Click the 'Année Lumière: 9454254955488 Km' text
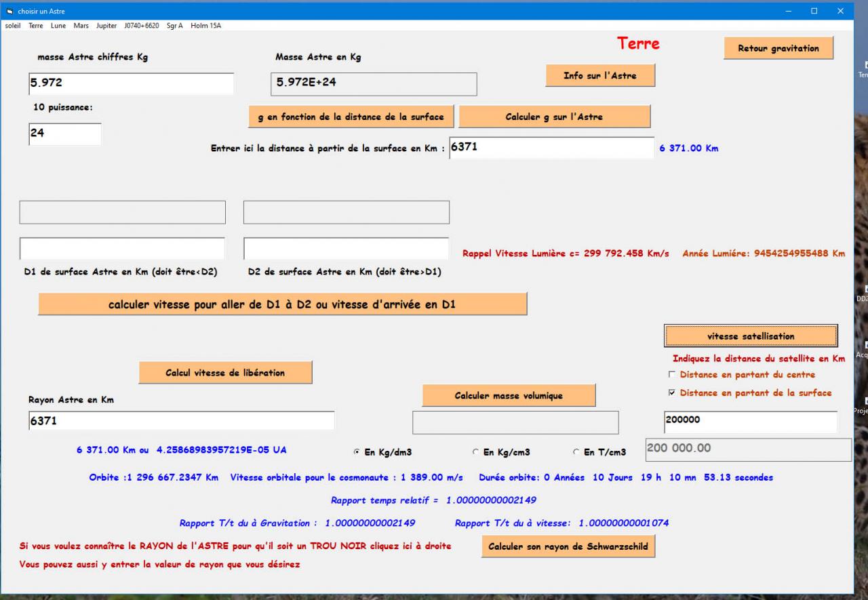Image resolution: width=868 pixels, height=600 pixels. (x=764, y=254)
